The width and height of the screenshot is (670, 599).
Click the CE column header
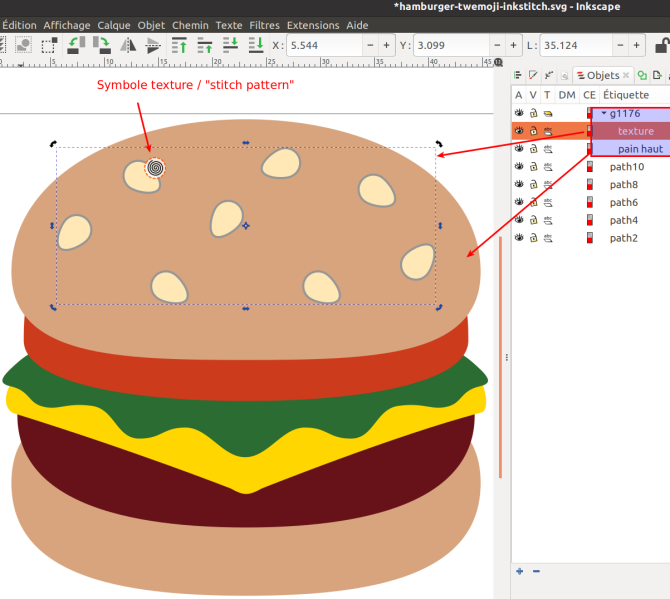[589, 95]
